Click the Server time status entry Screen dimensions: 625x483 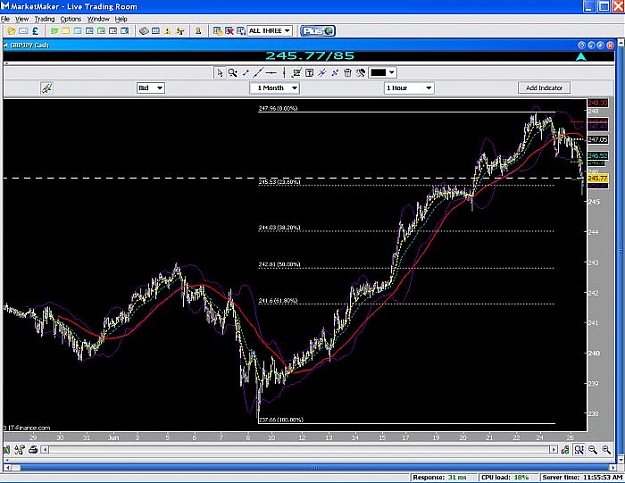[582, 477]
